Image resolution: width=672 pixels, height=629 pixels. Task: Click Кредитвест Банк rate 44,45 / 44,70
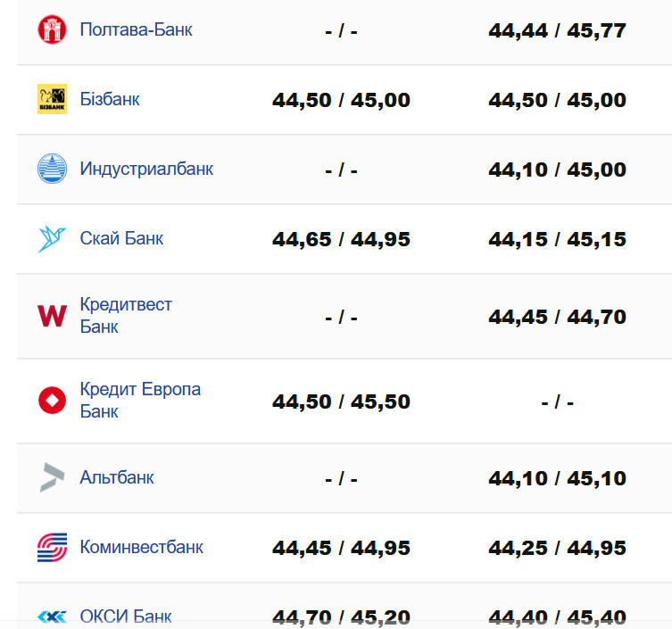557,317
